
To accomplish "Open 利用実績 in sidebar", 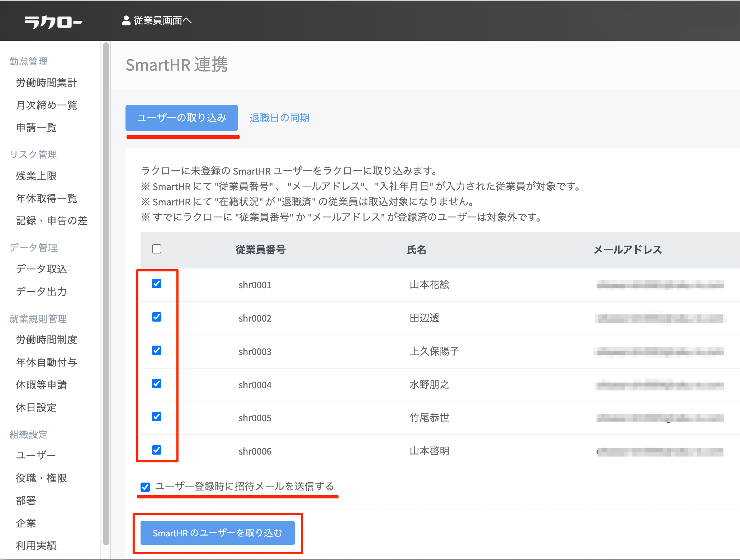I will pos(36,546).
